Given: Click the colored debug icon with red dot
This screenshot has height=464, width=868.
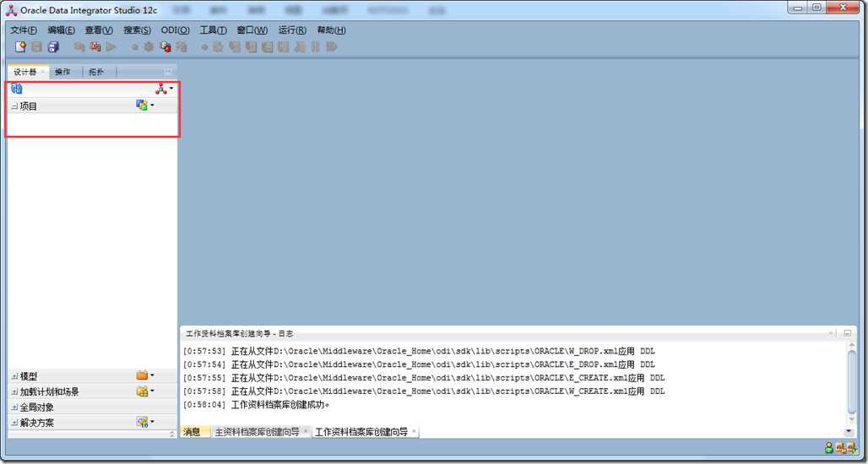Looking at the screenshot, I should coord(165,47).
